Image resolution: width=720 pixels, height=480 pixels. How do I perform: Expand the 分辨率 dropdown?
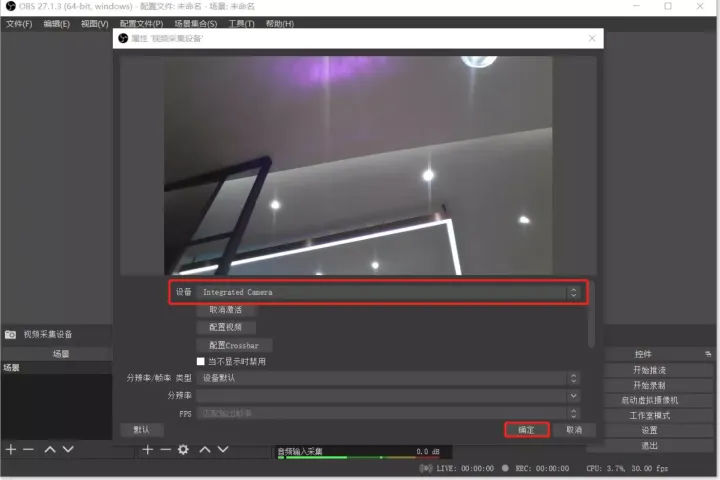pos(388,395)
